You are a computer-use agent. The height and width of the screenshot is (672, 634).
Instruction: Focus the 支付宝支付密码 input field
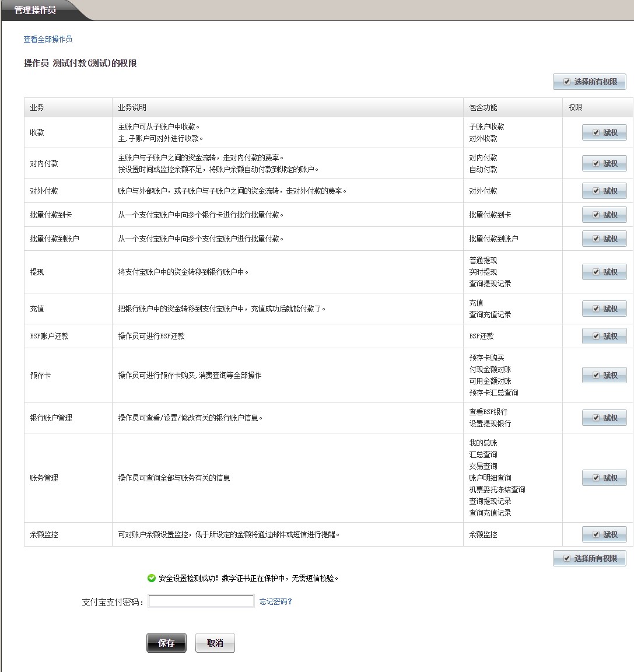pyautogui.click(x=201, y=601)
